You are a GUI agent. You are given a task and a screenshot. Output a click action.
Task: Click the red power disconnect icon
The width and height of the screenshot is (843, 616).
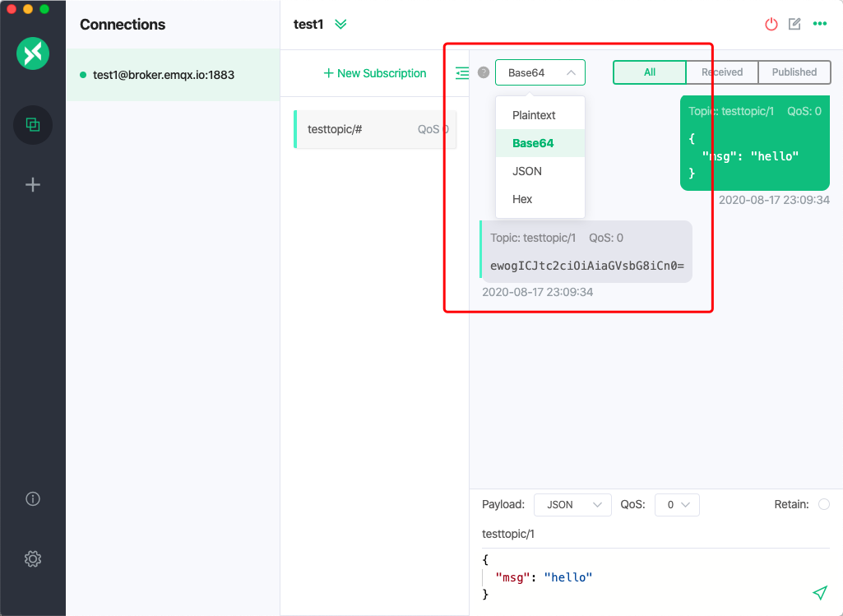771,24
